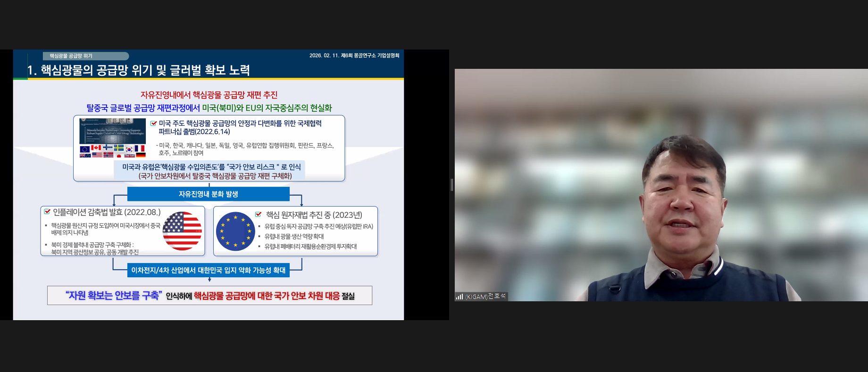Click the South Korean flag in flag grid
868x372 pixels.
coord(129,149)
